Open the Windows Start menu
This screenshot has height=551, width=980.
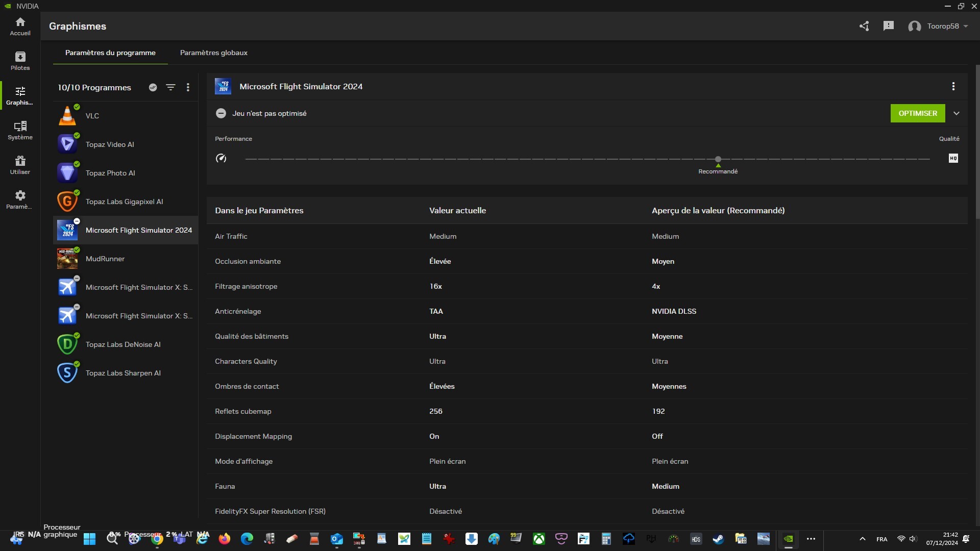(89, 539)
